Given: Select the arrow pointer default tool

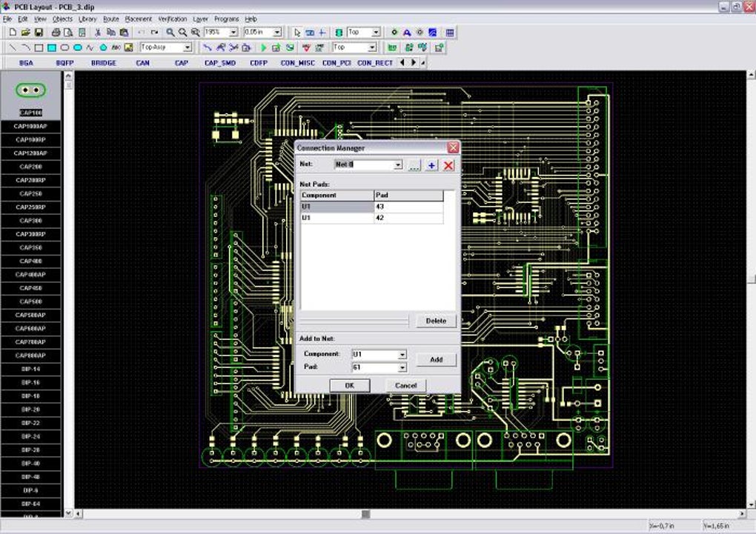Looking at the screenshot, I should coord(297,33).
